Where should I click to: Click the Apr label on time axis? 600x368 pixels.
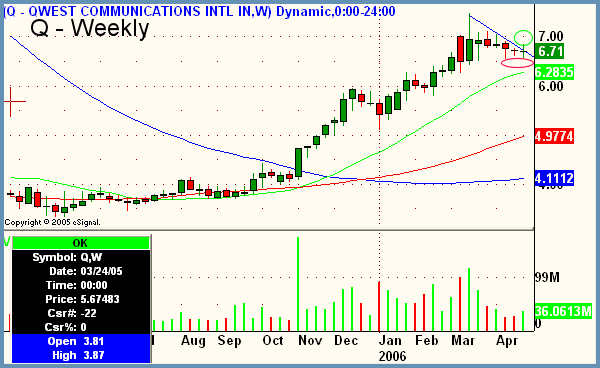pos(507,340)
